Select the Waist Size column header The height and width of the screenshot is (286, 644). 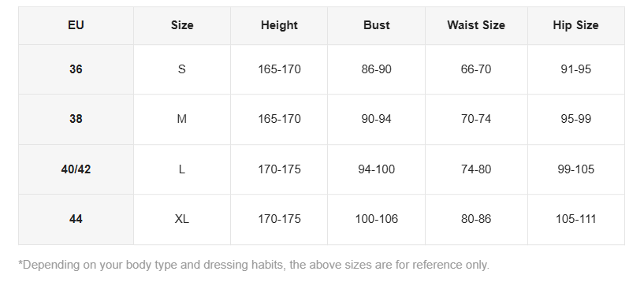point(476,25)
